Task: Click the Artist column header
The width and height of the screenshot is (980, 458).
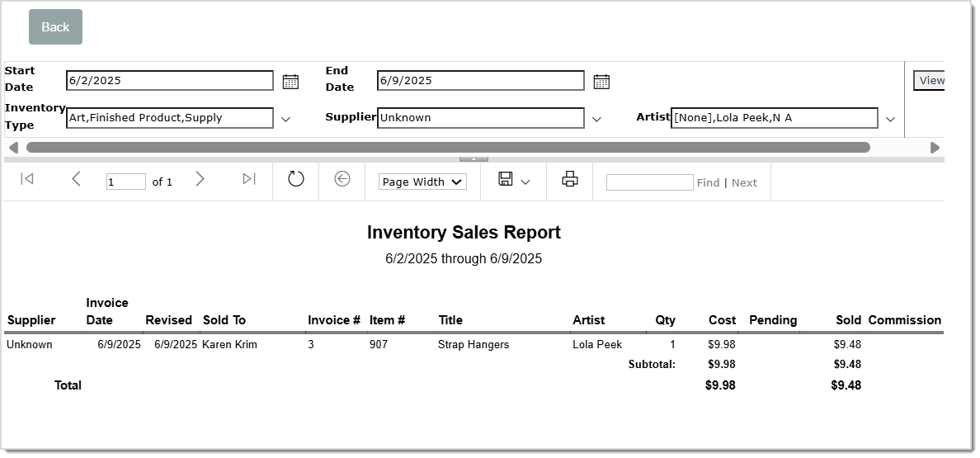Action: 588,320
